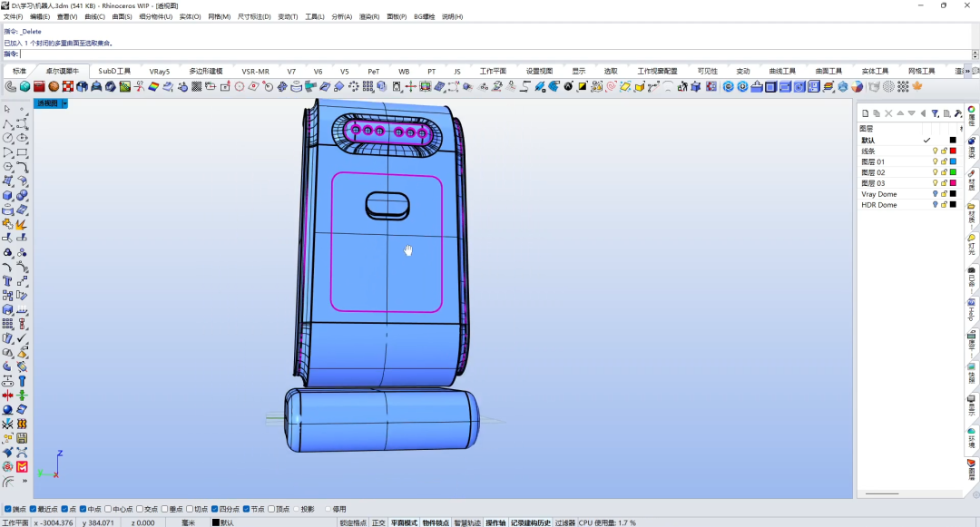Image resolution: width=980 pixels, height=527 pixels.
Task: Click the delete layer X icon
Action: click(x=888, y=113)
